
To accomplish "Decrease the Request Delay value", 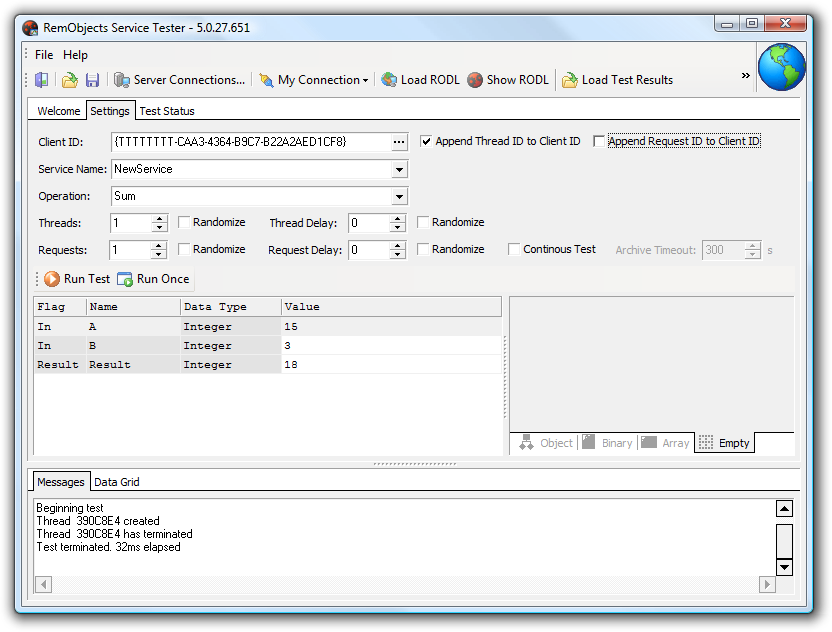I will pos(397,255).
